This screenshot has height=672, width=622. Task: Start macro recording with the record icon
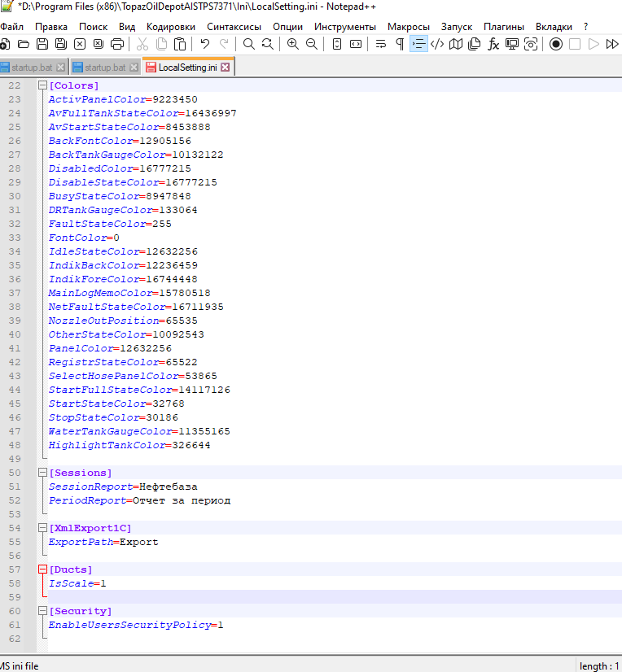556,44
